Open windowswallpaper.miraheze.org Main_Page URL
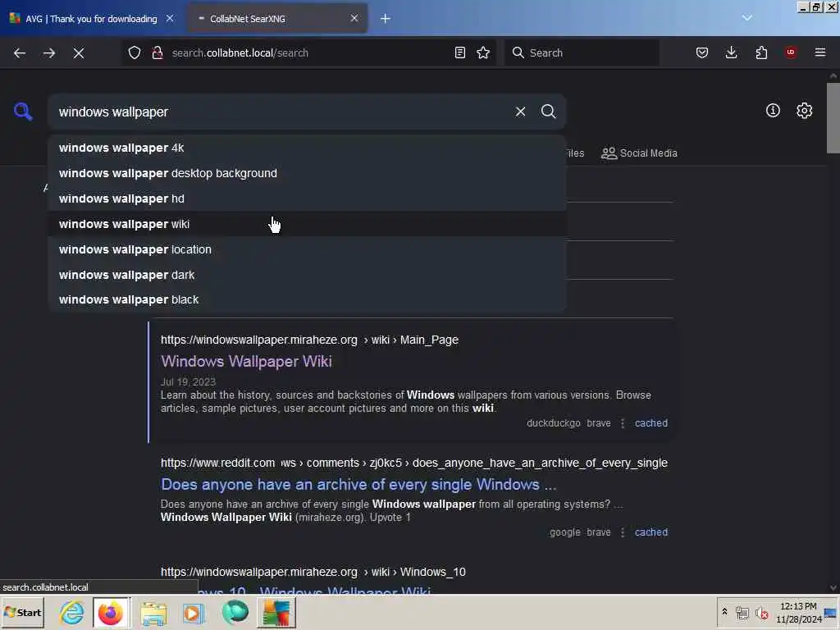 309,340
